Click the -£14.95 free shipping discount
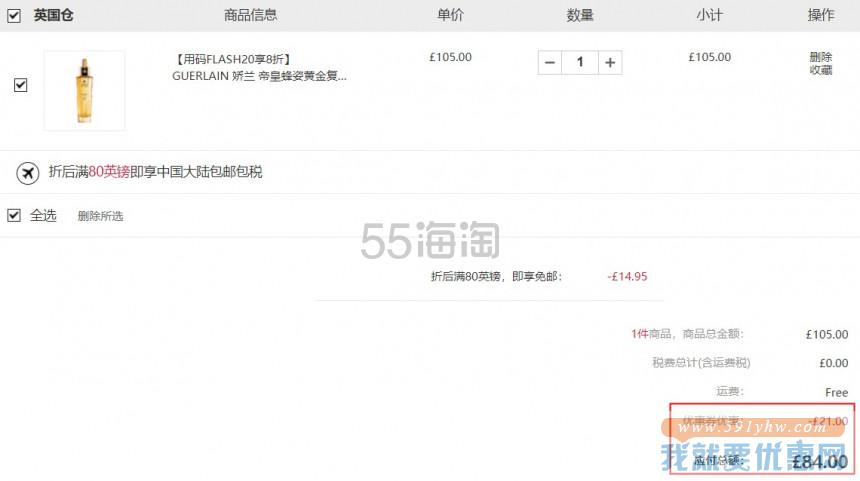 (627, 276)
